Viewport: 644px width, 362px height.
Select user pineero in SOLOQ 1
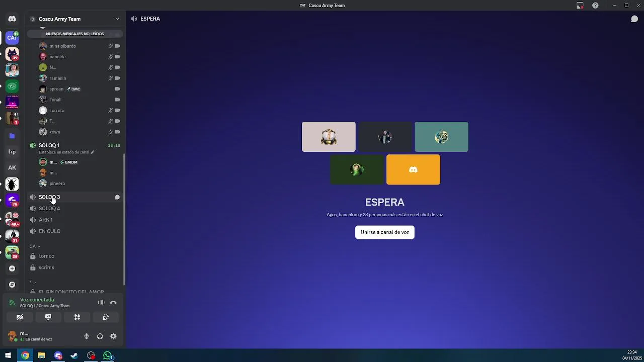[78, 184]
